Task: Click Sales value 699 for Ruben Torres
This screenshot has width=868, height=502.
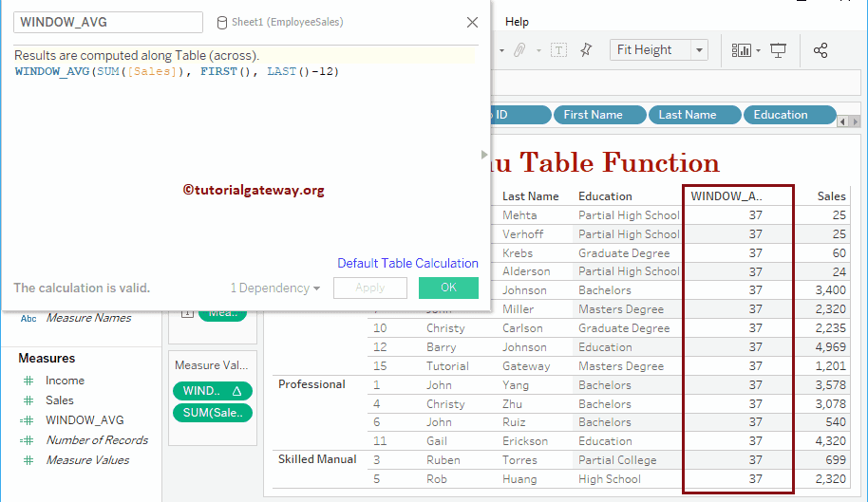Action: pyautogui.click(x=836, y=459)
